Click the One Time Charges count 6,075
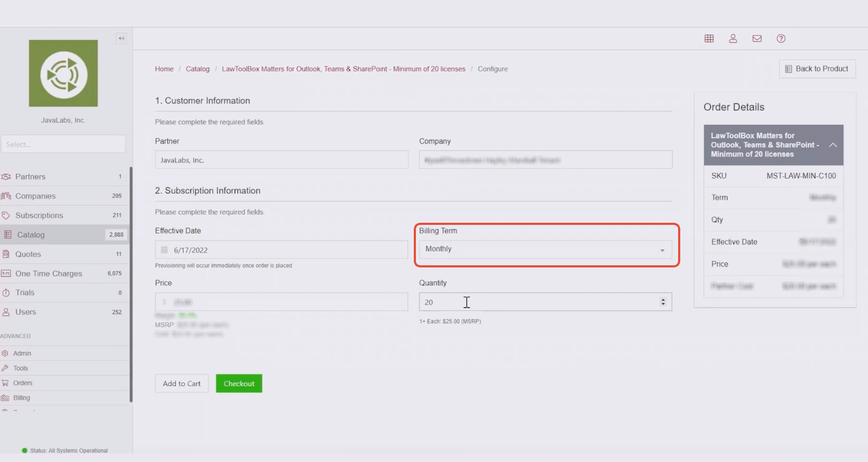The width and height of the screenshot is (868, 462). (x=114, y=273)
